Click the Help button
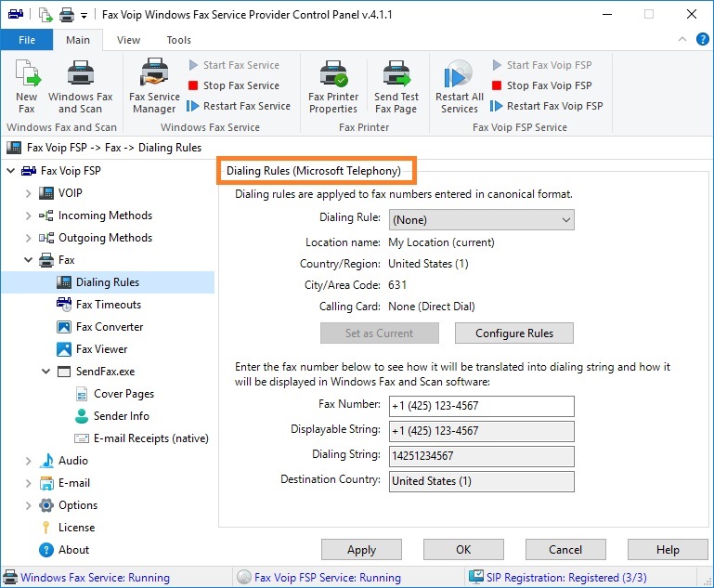 coord(668,550)
